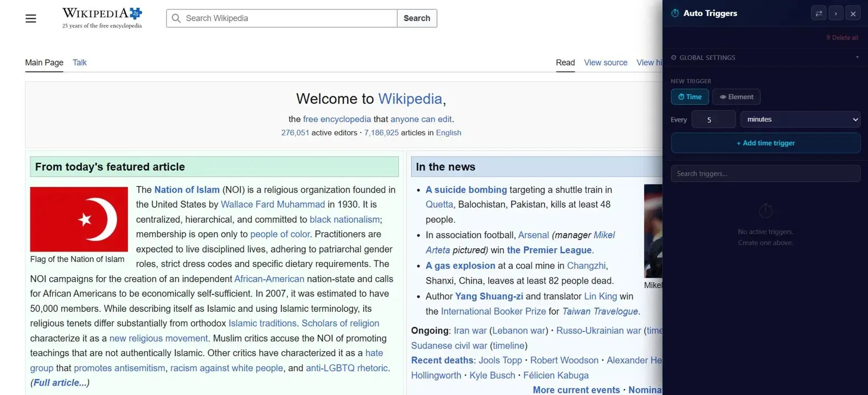The height and width of the screenshot is (395, 868).
Task: Click the Mikel Arteta photo thumbnail
Action: click(653, 231)
